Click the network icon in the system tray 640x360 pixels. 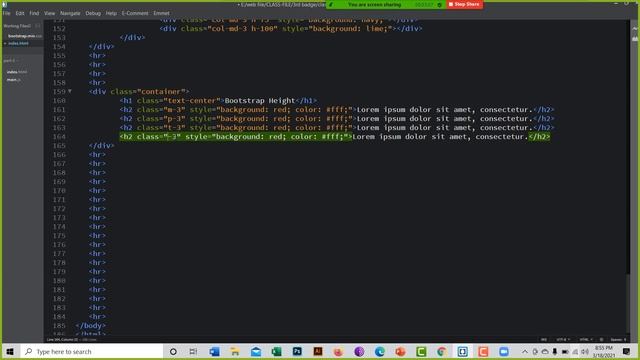coord(575,351)
